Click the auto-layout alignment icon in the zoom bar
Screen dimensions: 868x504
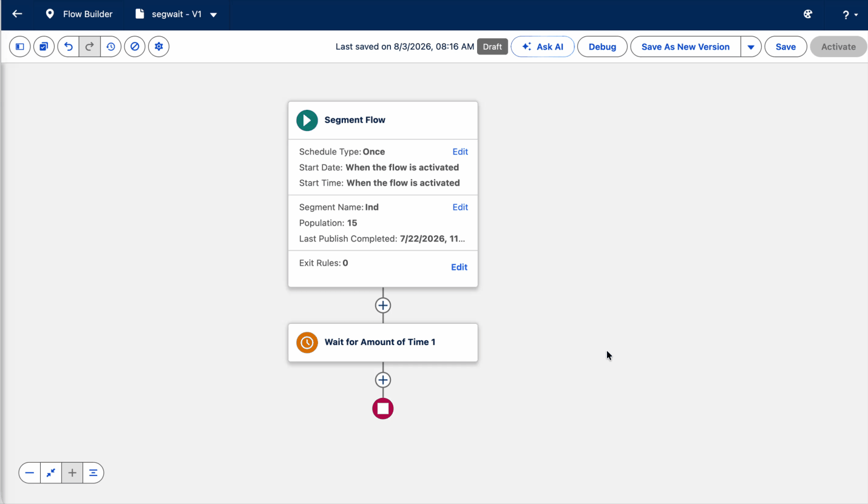tap(93, 472)
